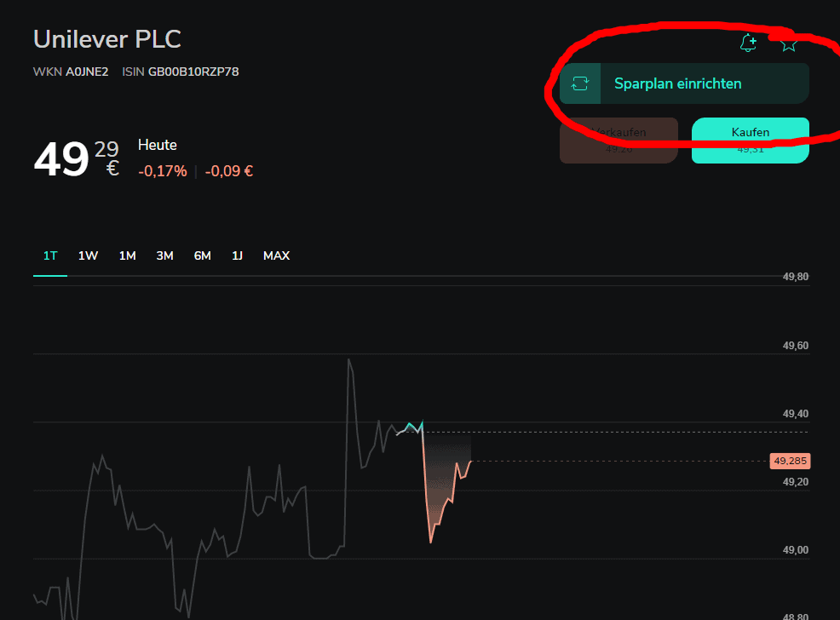Click the -0,09 € daily change value
Image resolution: width=840 pixels, height=620 pixels.
229,171
